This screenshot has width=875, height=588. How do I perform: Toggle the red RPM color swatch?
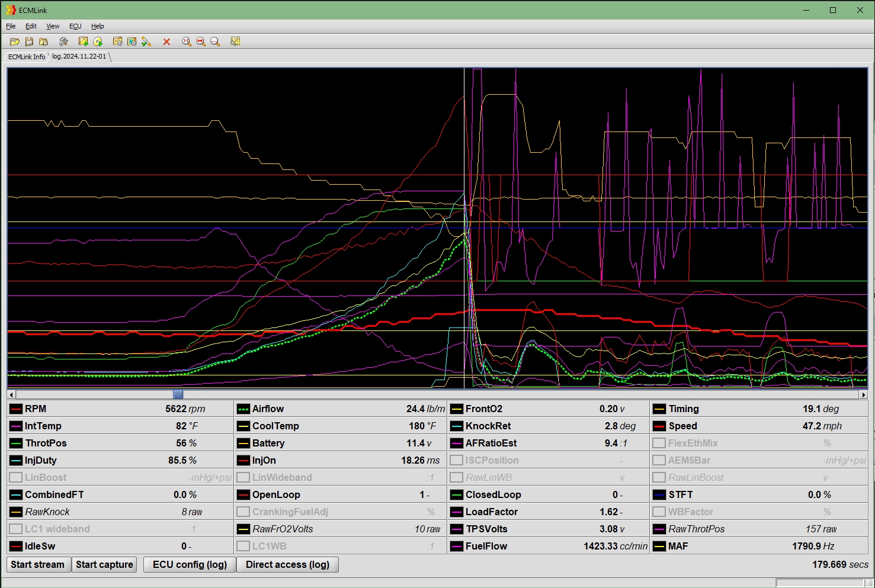[x=16, y=409]
